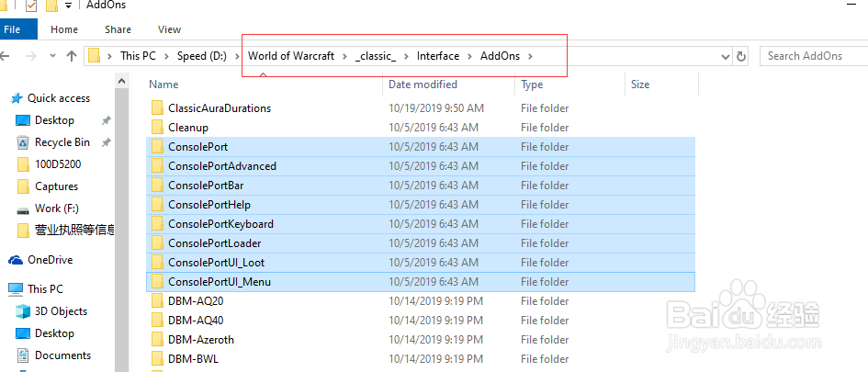Open the Recycle Bin quick access item
The image size is (868, 372).
[x=62, y=142]
